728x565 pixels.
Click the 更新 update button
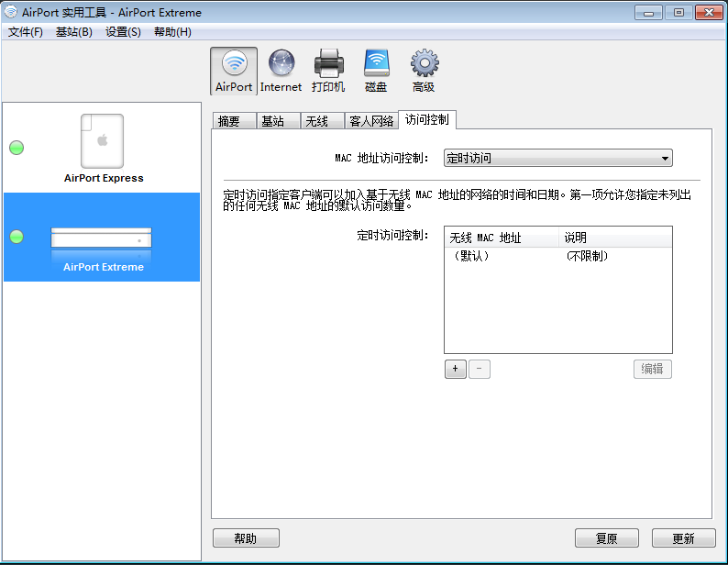tap(683, 538)
